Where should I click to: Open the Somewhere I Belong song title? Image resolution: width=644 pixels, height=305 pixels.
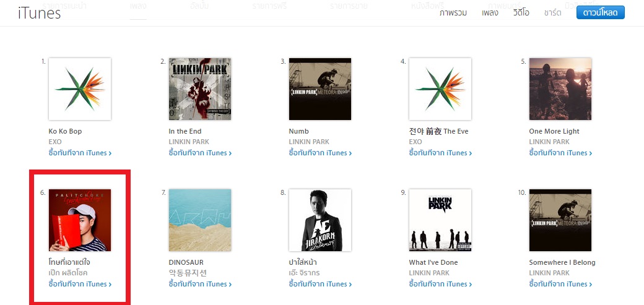[562, 262]
